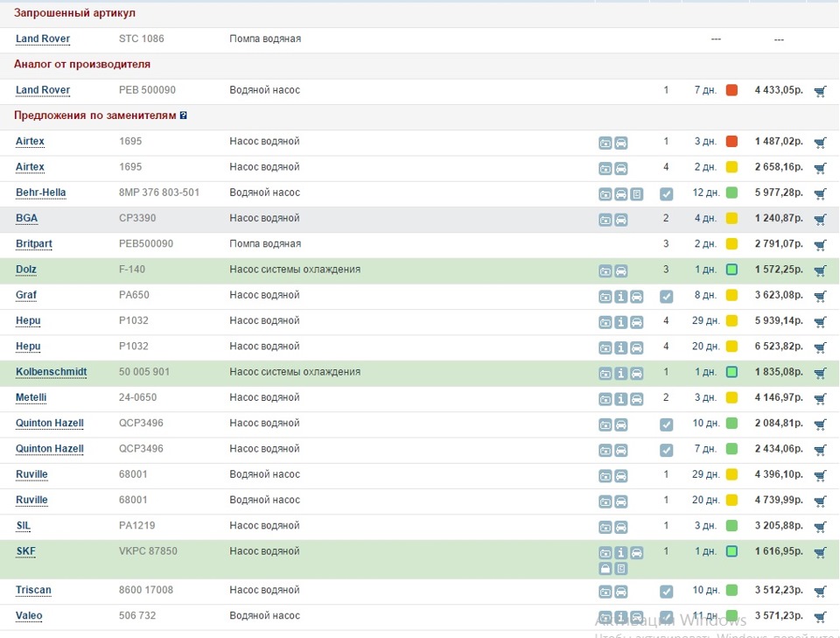Show the info icon for Graf PA650
This screenshot has width=840, height=638.
point(620,297)
